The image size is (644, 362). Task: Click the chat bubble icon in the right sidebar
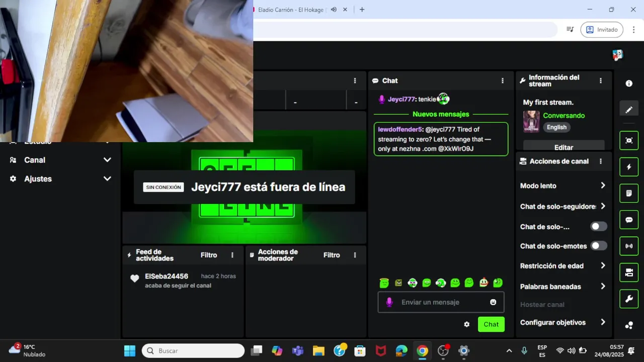point(629,220)
